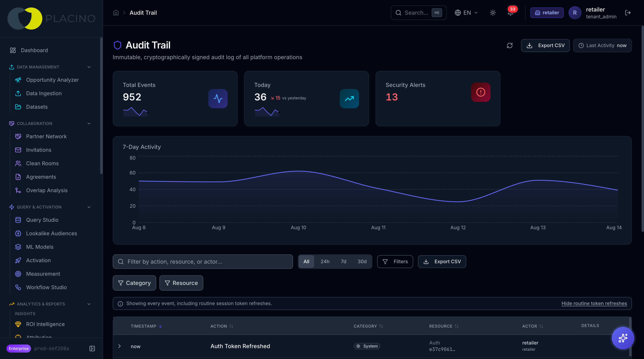This screenshot has height=359, width=644.
Task: Select the 24h time range
Action: coord(325,261)
